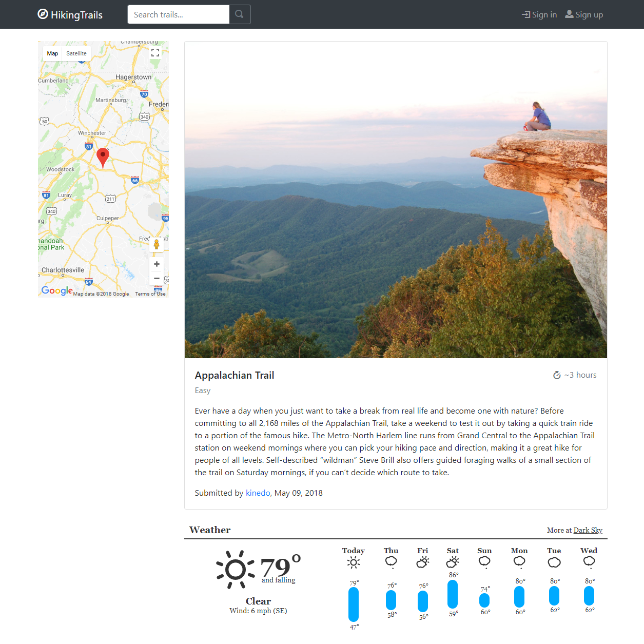Viewport: 644px width, 644px height.
Task: Click Monday's weather forecast icon
Action: [x=519, y=562]
